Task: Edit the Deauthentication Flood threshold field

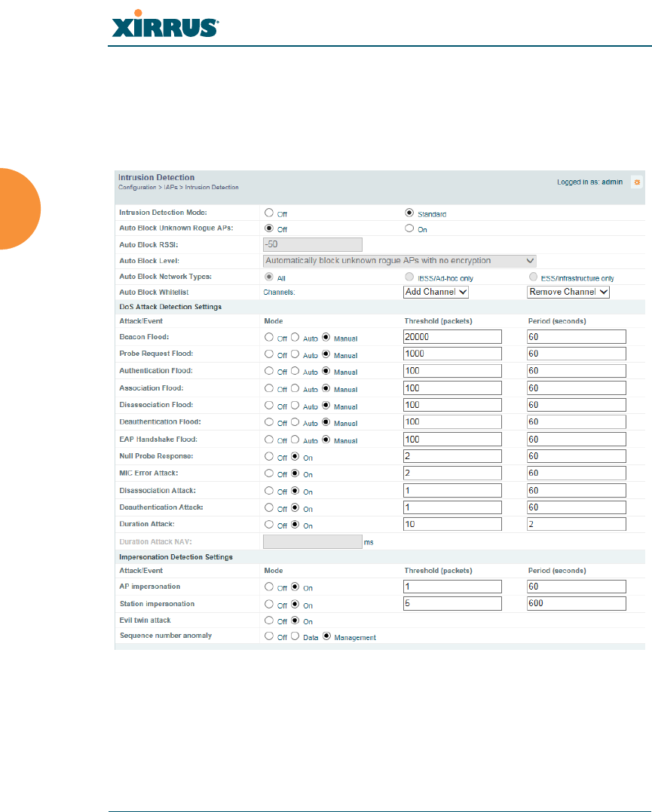Action: pos(452,421)
